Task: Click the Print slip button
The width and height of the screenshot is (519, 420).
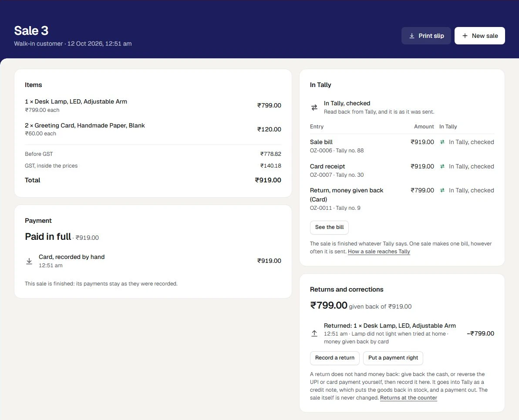Action: 426,36
